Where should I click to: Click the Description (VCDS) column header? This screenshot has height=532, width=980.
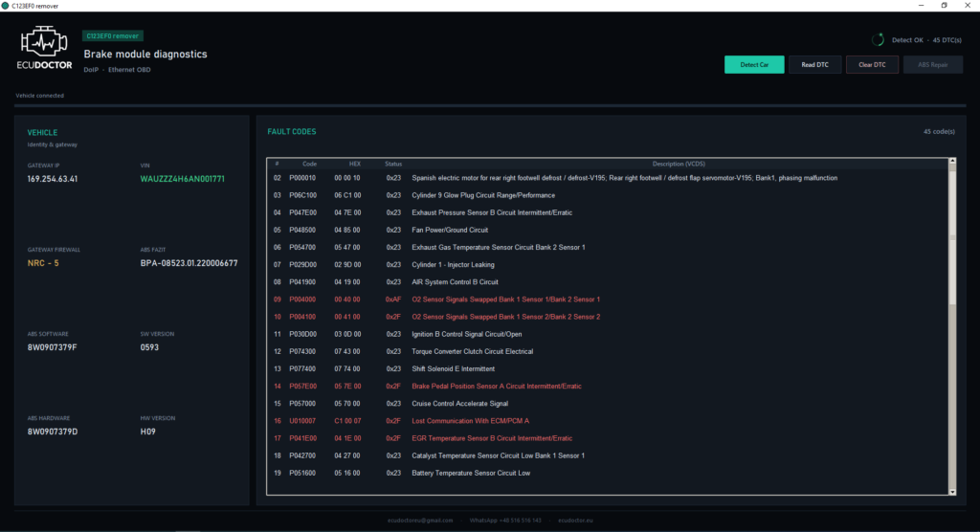pyautogui.click(x=679, y=164)
